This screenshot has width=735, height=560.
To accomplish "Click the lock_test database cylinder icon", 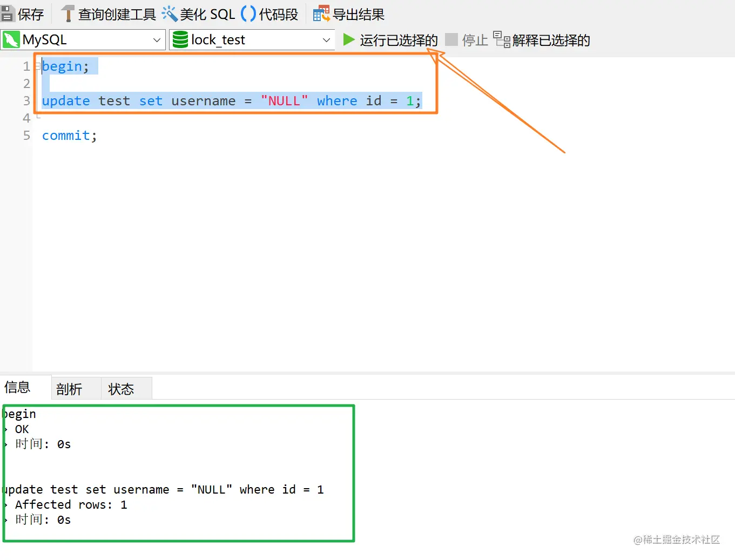I will [180, 39].
